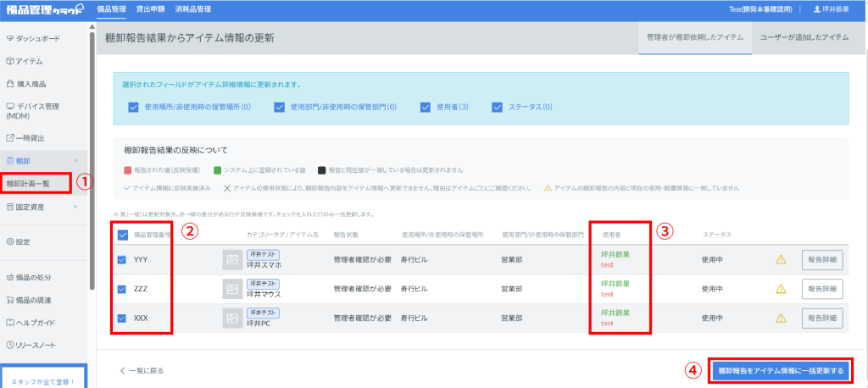Open the 貸出申請 top menu
This screenshot has width=868, height=388.
coord(149,8)
